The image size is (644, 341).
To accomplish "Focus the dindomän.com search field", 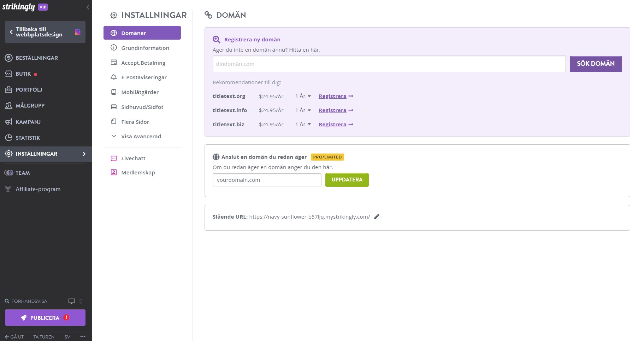I will coord(389,64).
